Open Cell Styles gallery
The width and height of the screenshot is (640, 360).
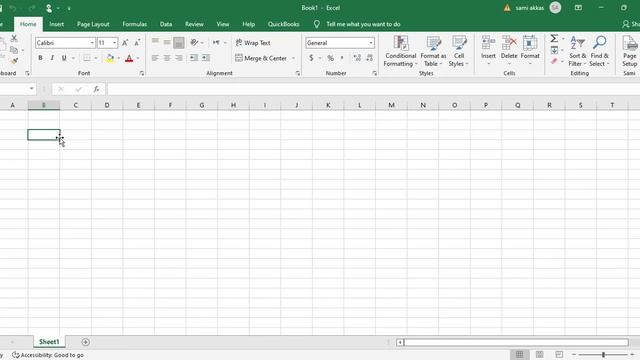[x=458, y=51]
